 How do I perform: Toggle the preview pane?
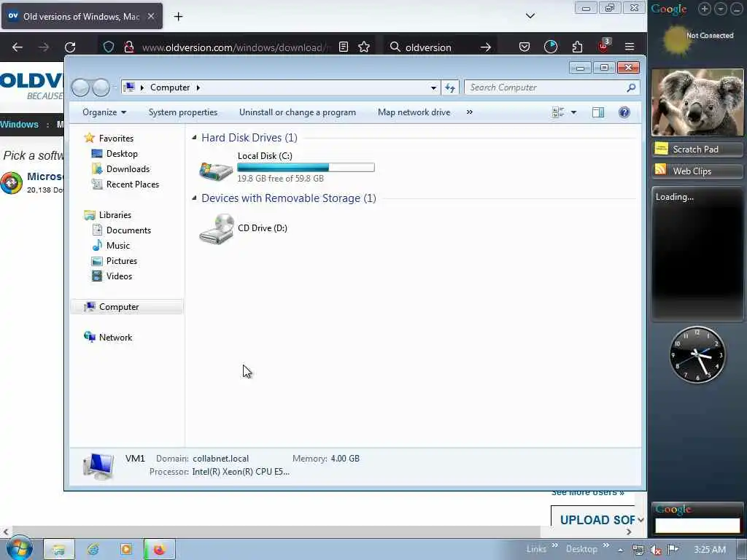point(598,112)
